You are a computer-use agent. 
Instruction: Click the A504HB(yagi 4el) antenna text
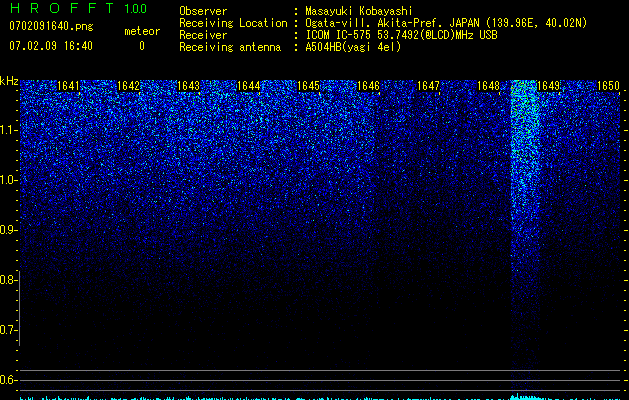[x=353, y=47]
